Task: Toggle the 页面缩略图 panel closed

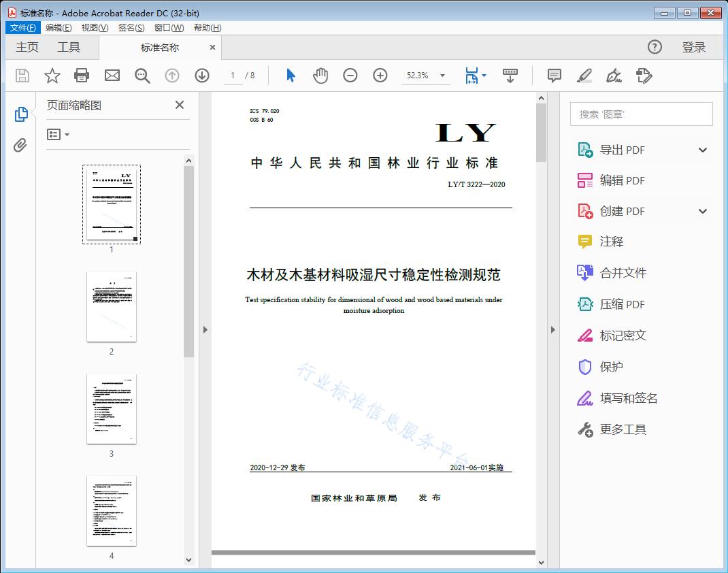Action: (179, 105)
